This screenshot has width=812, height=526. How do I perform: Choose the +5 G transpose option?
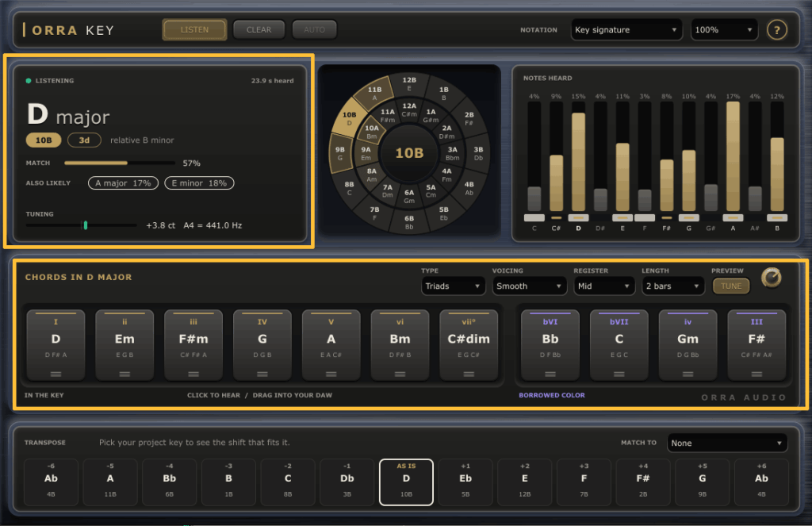coord(703,482)
